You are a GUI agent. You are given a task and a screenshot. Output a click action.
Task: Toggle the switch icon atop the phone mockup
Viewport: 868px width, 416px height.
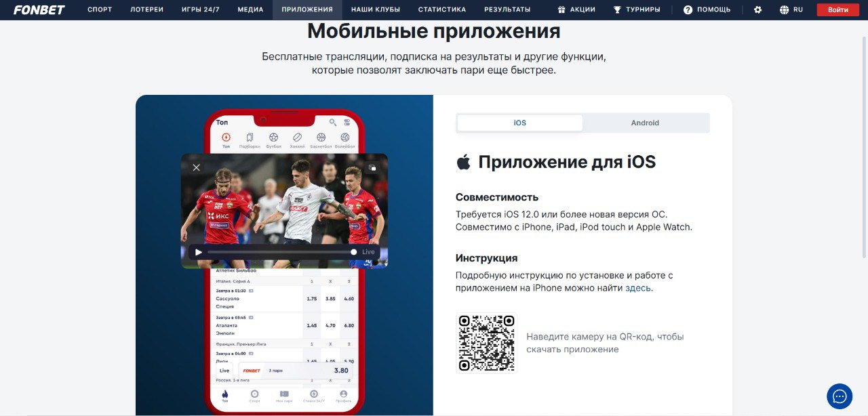click(347, 122)
